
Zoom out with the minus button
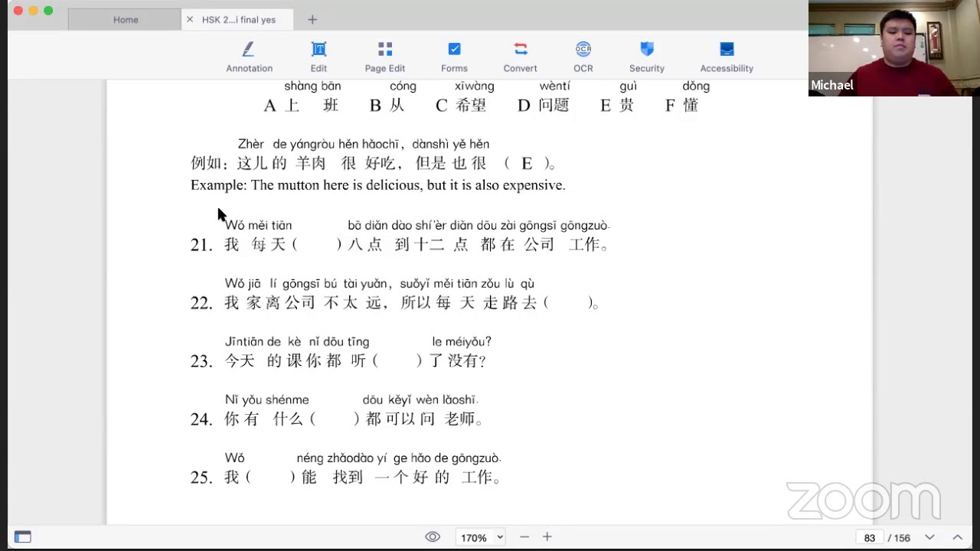pyautogui.click(x=524, y=537)
